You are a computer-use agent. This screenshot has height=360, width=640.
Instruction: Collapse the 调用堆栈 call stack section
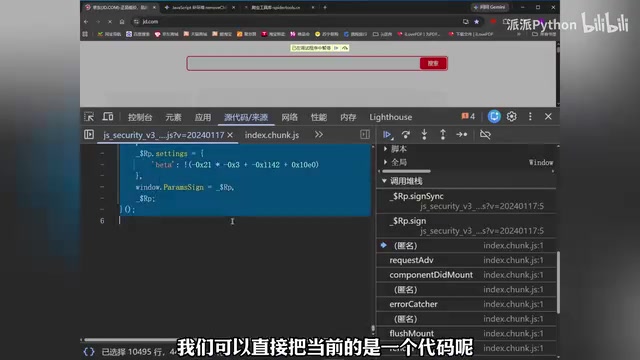(x=384, y=181)
